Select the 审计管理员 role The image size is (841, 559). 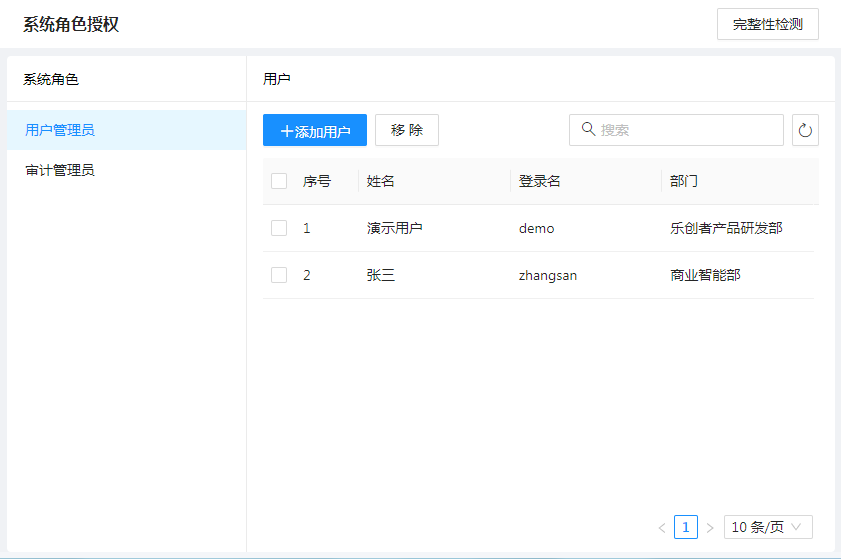tap(60, 170)
